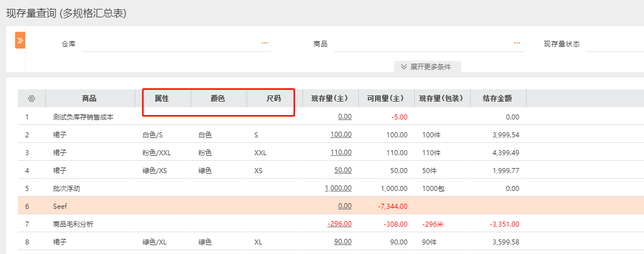Click the 4,399.49 balance amount cell
This screenshot has width=644, height=254.
point(498,152)
